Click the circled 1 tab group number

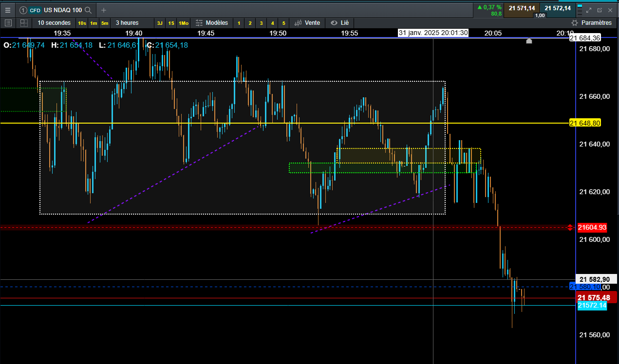pos(22,10)
